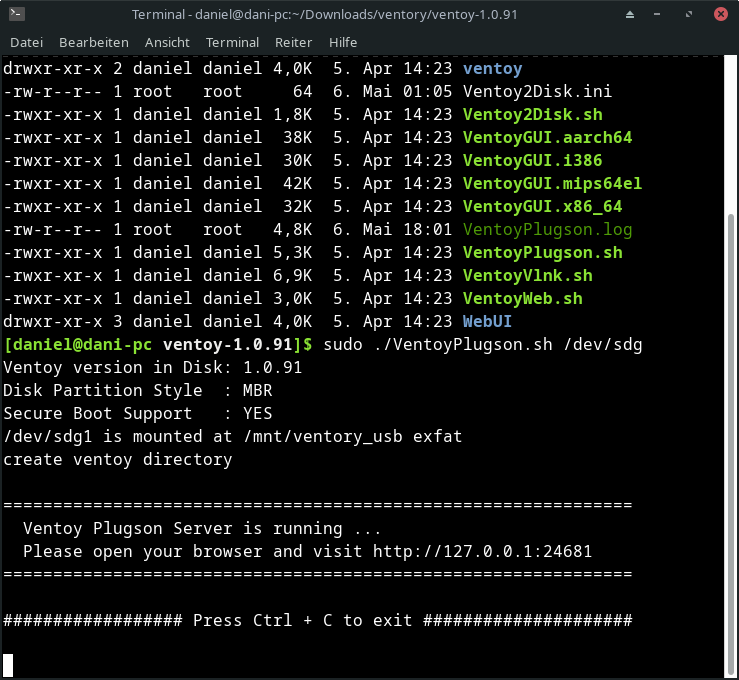Maximize the Terminal window
Image resolution: width=739 pixels, height=680 pixels.
tap(689, 15)
